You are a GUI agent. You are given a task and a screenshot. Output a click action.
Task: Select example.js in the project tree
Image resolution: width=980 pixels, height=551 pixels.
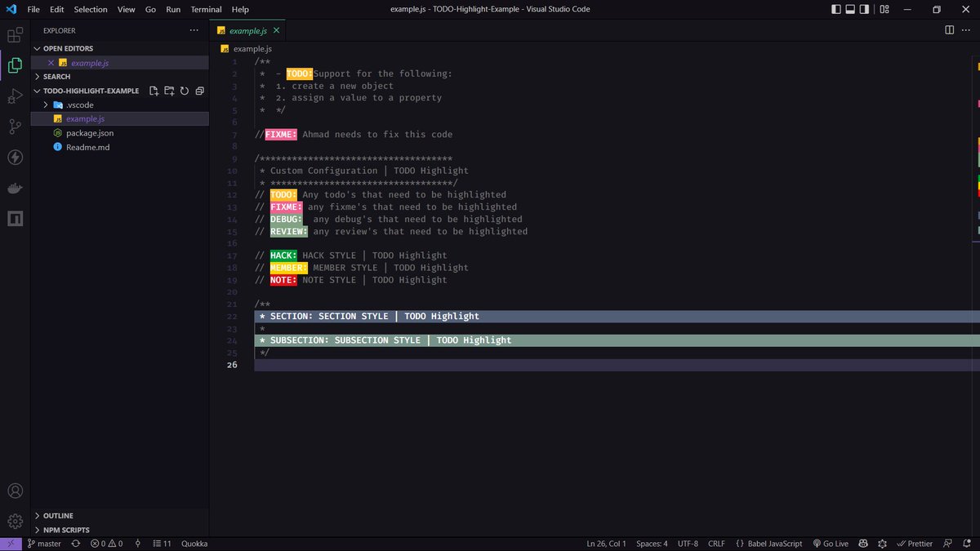(120, 119)
